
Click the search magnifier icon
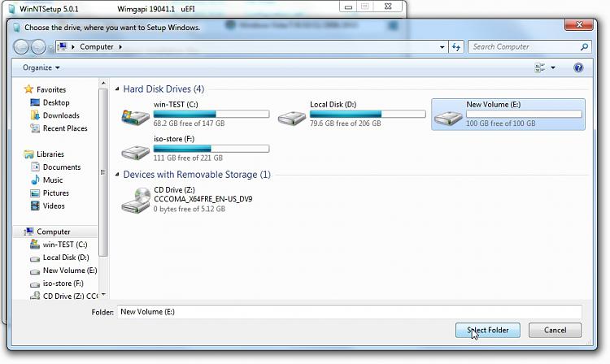coord(584,47)
